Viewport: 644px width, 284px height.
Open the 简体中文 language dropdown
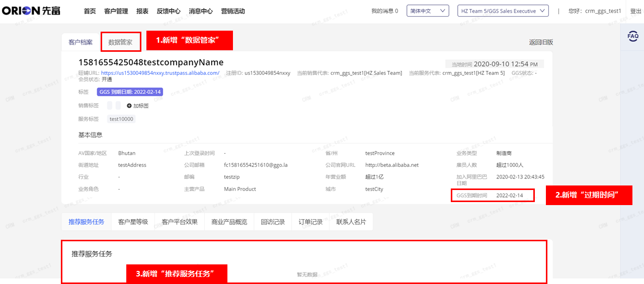coord(428,11)
